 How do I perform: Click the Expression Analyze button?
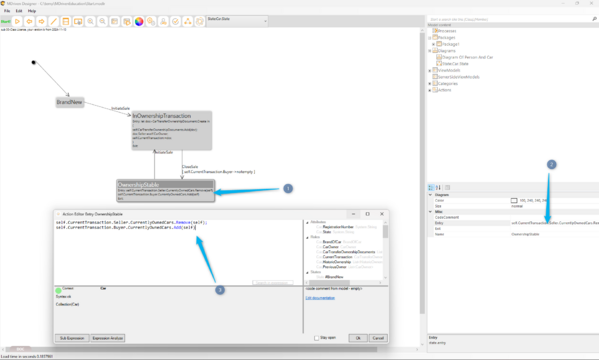(108, 338)
